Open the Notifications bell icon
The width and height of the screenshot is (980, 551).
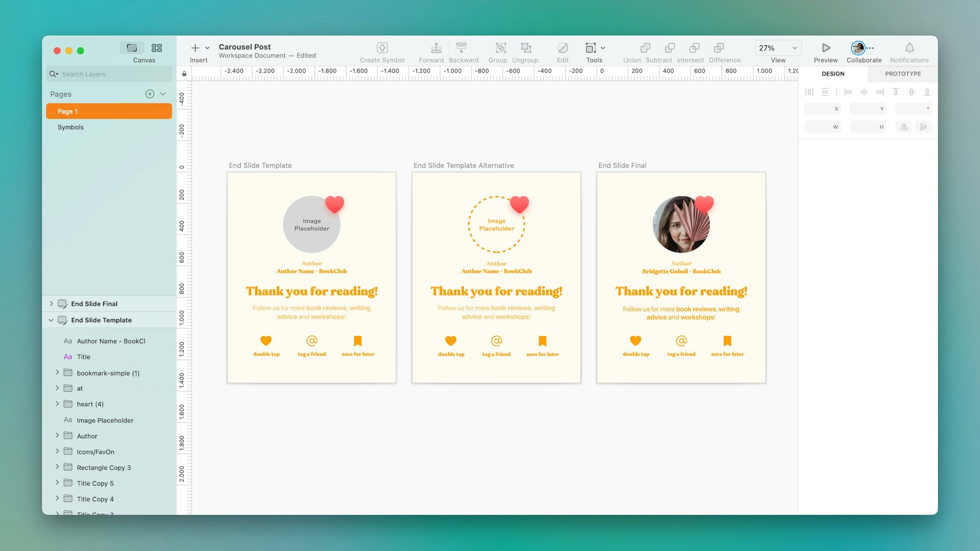[x=910, y=47]
